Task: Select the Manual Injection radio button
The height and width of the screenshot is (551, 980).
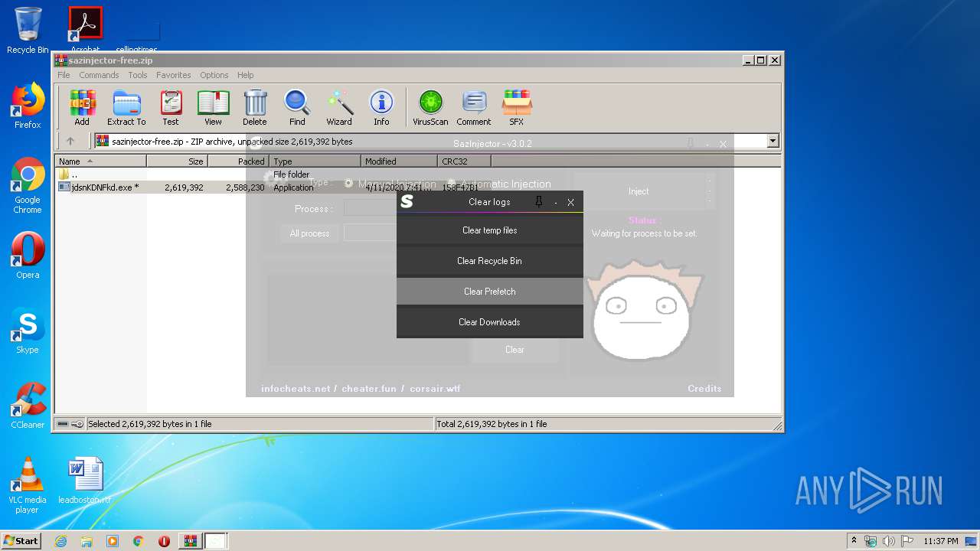Action: tap(348, 184)
